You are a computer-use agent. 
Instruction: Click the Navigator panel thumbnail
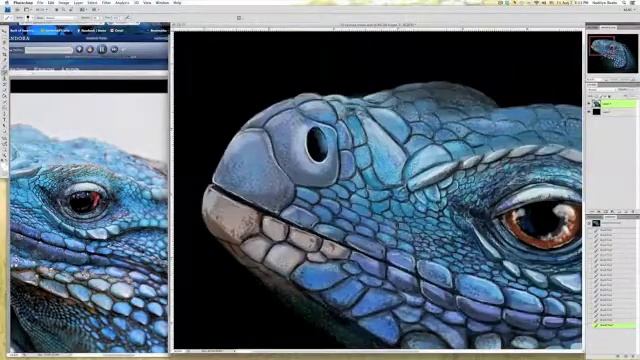click(612, 53)
